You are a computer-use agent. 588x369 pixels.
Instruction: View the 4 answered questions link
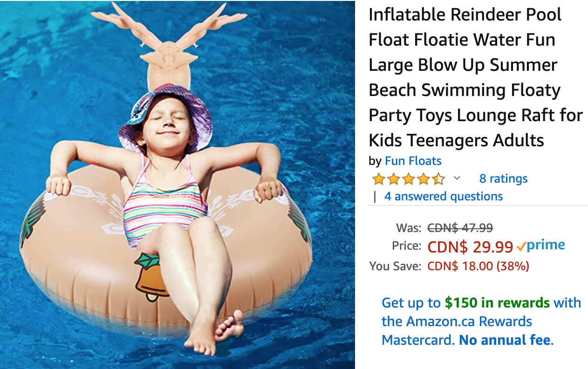pyautogui.click(x=444, y=197)
